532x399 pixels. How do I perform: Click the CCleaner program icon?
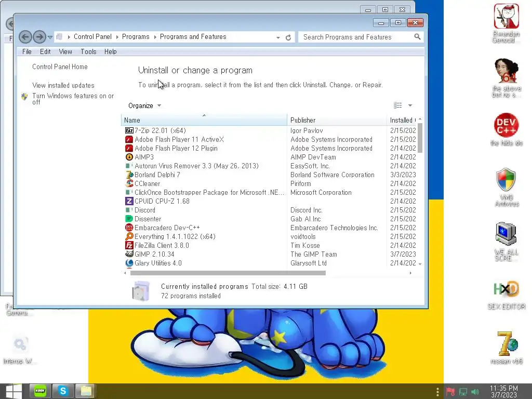tap(129, 183)
